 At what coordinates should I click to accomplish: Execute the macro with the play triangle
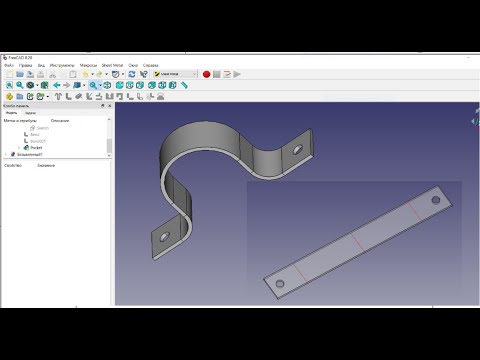pos(237,74)
